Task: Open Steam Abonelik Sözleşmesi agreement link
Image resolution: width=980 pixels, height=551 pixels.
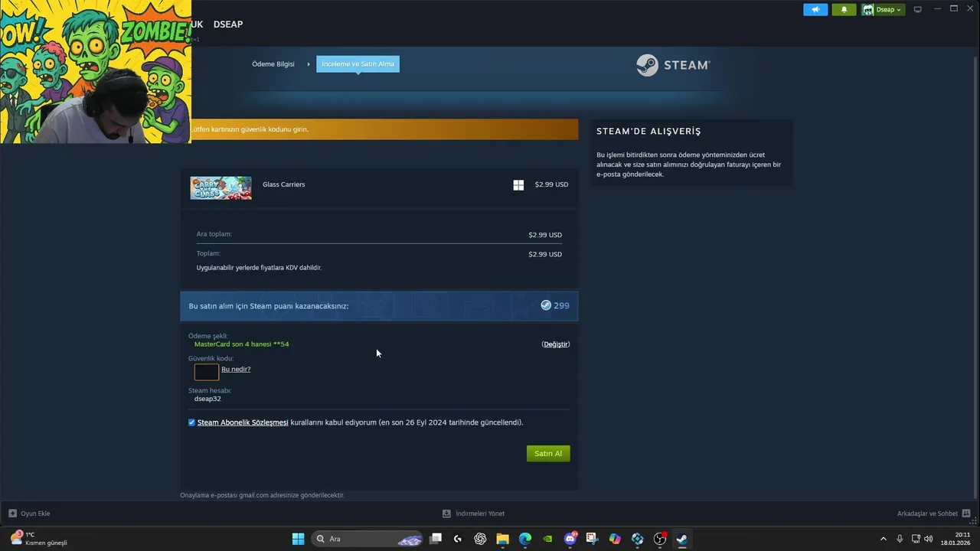Action: 243,422
